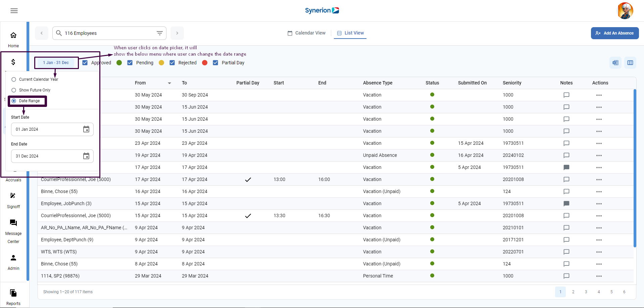Open Signoff in the sidebar

tap(13, 200)
